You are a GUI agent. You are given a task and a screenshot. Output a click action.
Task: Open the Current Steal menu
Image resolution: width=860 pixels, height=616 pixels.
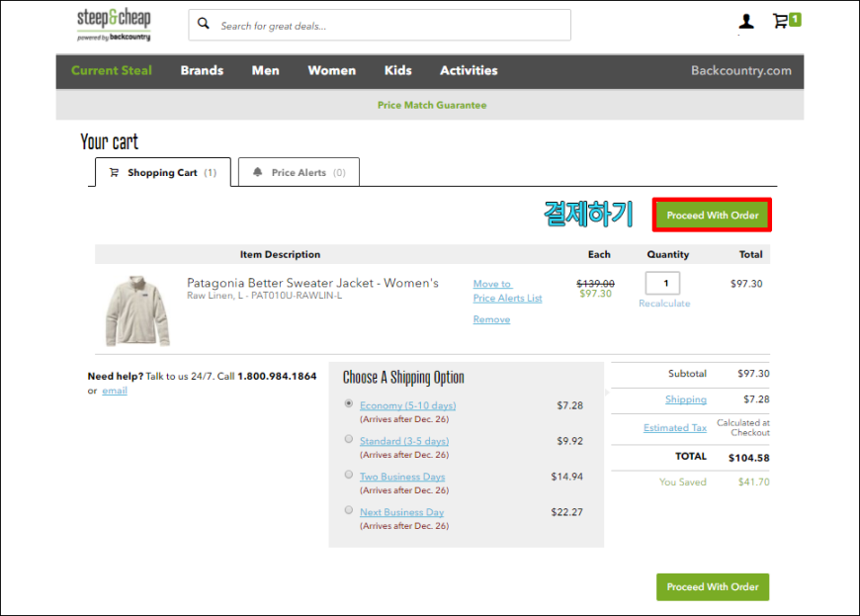pyautogui.click(x=112, y=71)
